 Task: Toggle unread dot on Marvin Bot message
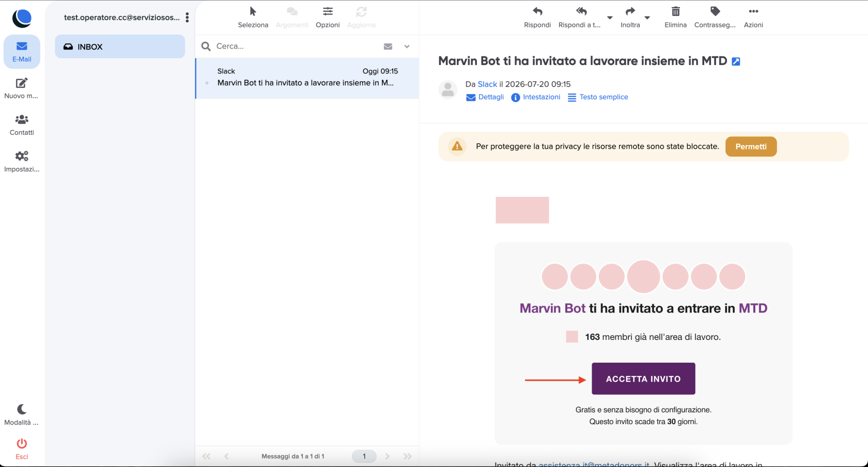click(207, 83)
